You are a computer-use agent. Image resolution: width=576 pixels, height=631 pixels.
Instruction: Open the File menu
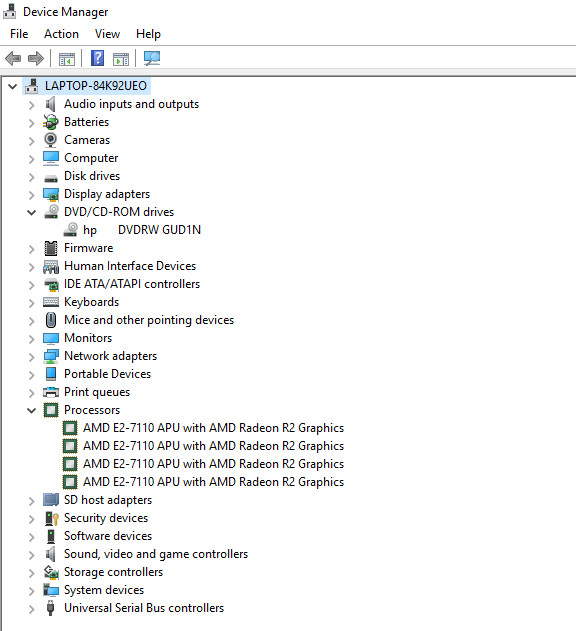coord(19,34)
